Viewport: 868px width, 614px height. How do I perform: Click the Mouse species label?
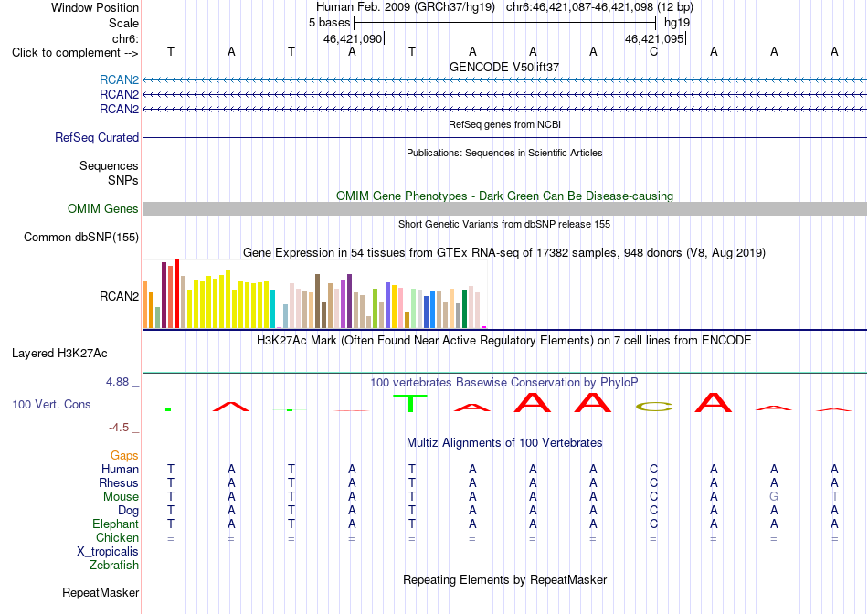(x=121, y=497)
